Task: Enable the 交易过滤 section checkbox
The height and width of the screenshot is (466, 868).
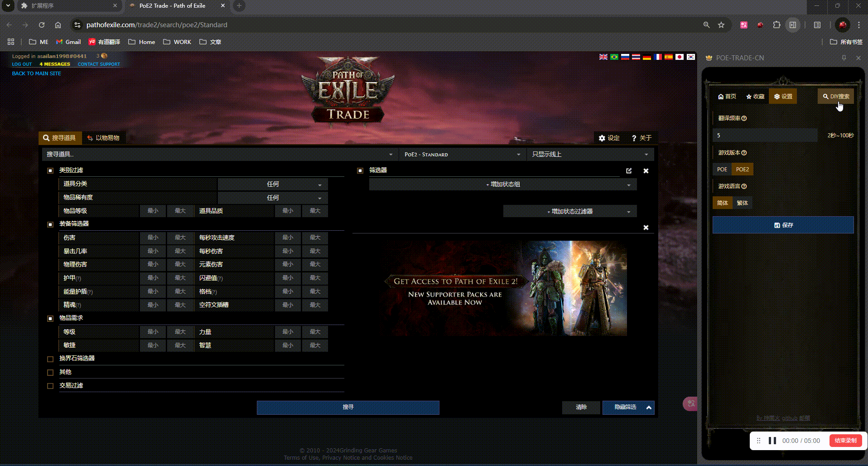Action: [x=50, y=386]
